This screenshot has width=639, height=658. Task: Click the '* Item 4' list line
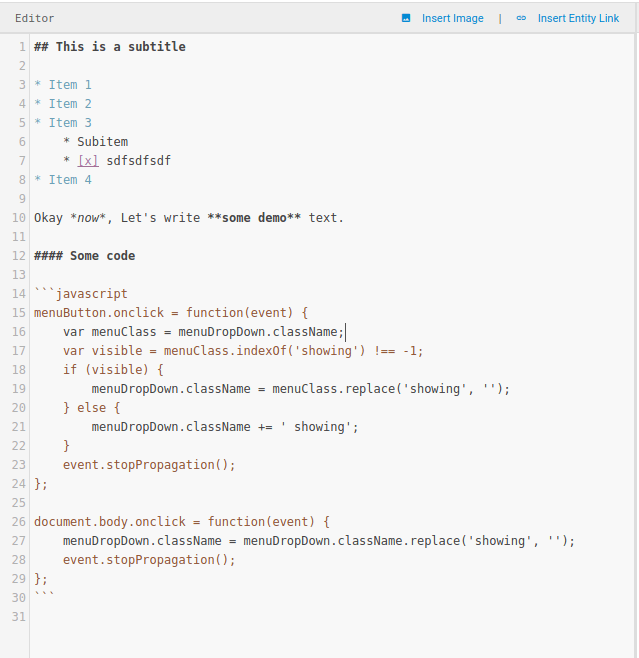pos(63,180)
